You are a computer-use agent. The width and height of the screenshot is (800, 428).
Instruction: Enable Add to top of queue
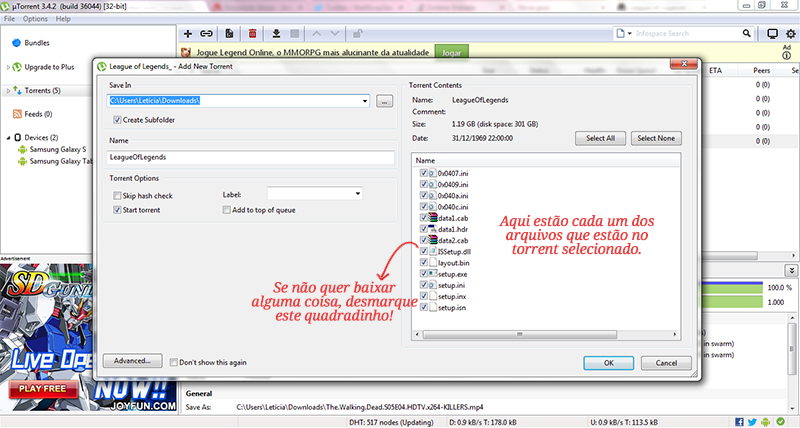click(227, 210)
